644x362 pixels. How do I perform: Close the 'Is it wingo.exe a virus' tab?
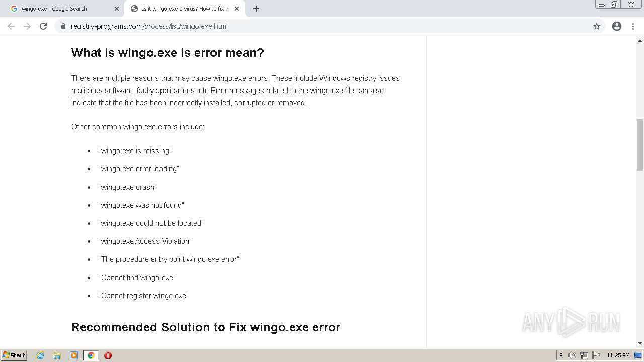237,9
